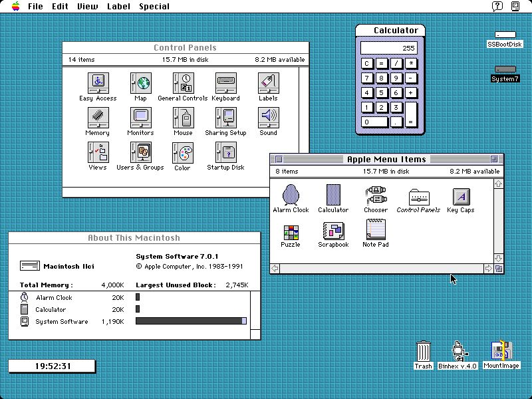Open the Special menu
The image size is (532, 399).
[x=154, y=7]
